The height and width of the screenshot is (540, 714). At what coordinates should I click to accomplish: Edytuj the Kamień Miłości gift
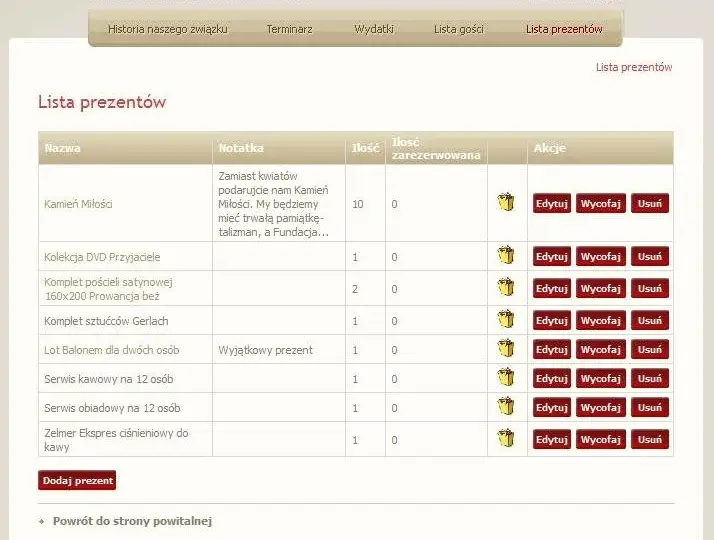[x=551, y=204]
